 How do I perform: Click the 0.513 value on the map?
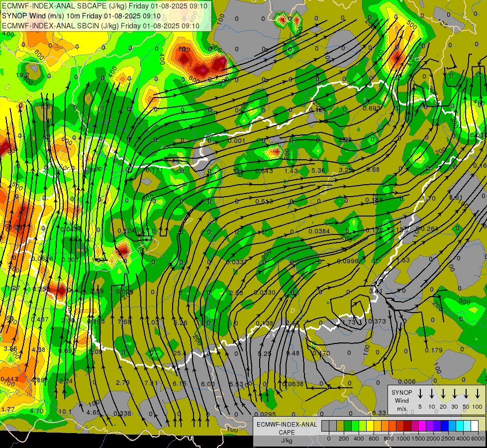click(x=264, y=202)
